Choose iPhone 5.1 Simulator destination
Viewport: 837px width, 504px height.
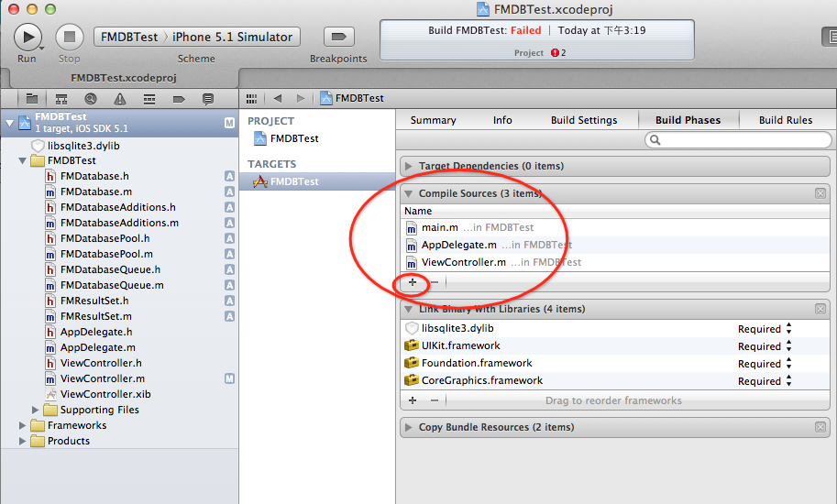tap(232, 37)
